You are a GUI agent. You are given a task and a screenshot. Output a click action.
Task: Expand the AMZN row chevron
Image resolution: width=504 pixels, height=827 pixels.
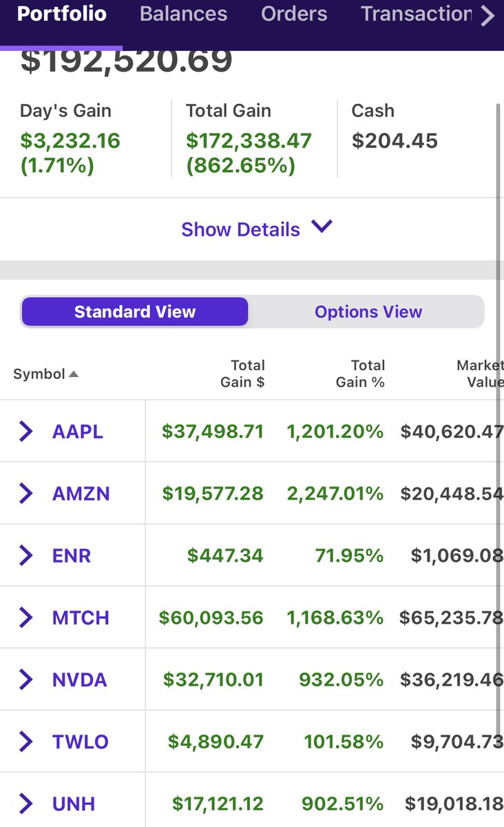[x=25, y=493]
